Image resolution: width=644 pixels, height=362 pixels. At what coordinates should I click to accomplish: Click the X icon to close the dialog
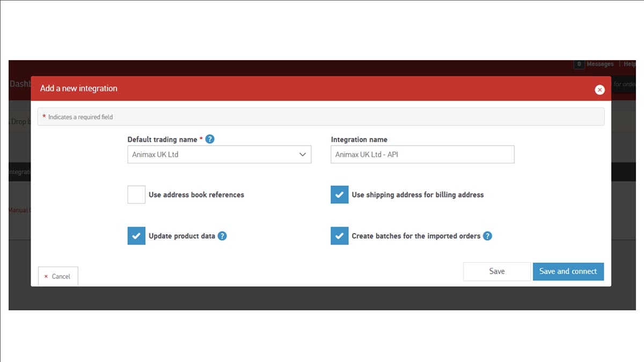pyautogui.click(x=599, y=89)
